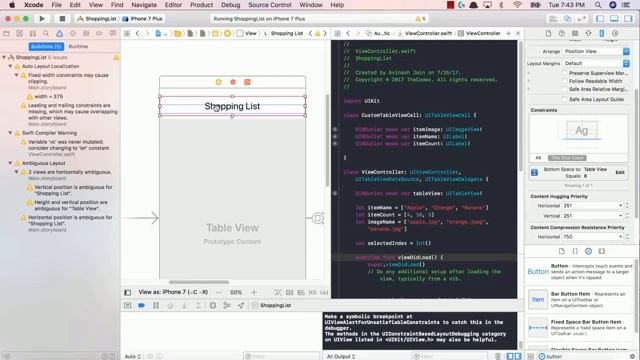Toggle the debug area visibility button
Viewport: 640px width, 360px height.
pyautogui.click(x=614, y=19)
